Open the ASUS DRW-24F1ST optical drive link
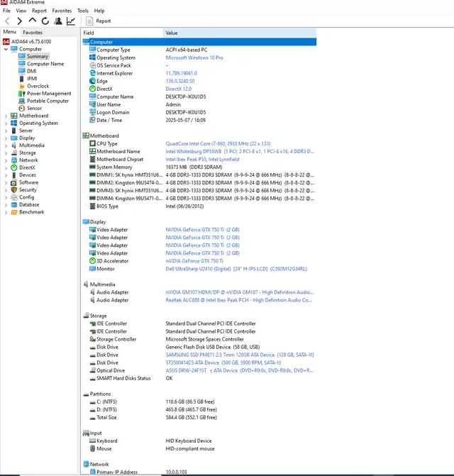 (x=240, y=371)
